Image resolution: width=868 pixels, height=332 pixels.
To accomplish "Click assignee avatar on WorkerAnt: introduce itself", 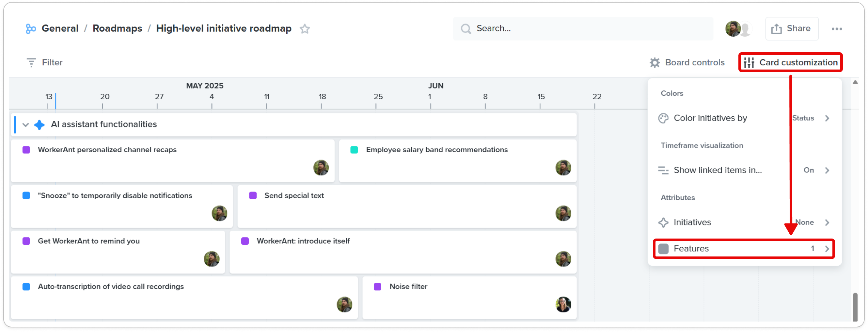I will click(x=563, y=259).
